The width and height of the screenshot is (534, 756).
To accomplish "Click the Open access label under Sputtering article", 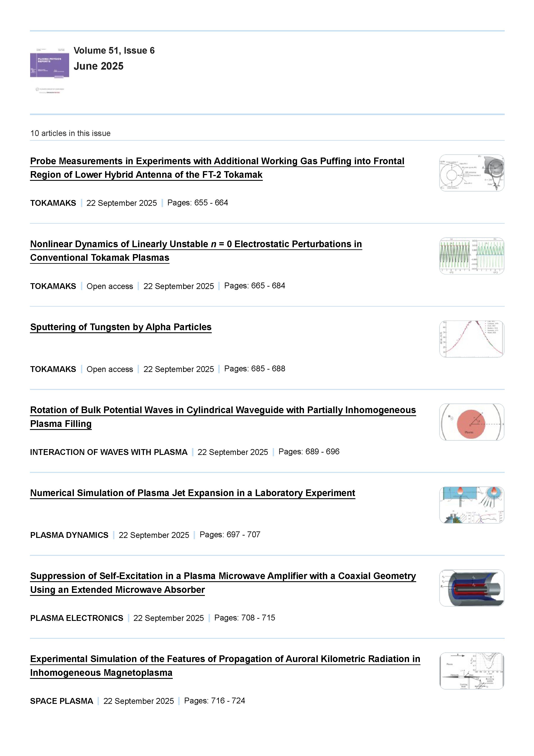I will coord(110,369).
